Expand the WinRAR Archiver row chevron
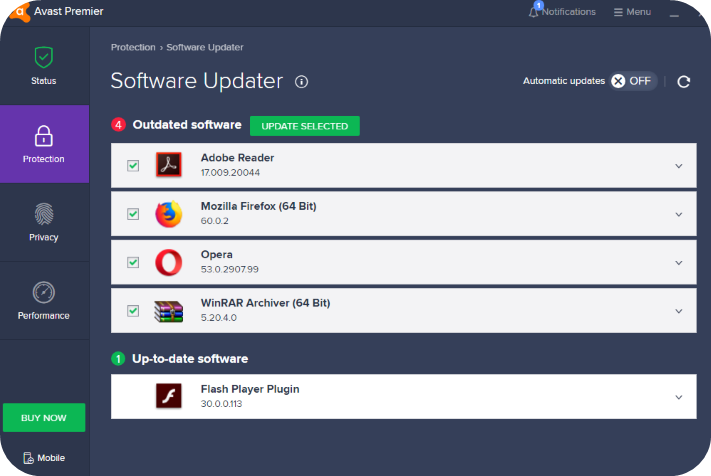The height and width of the screenshot is (476, 711). tap(679, 311)
